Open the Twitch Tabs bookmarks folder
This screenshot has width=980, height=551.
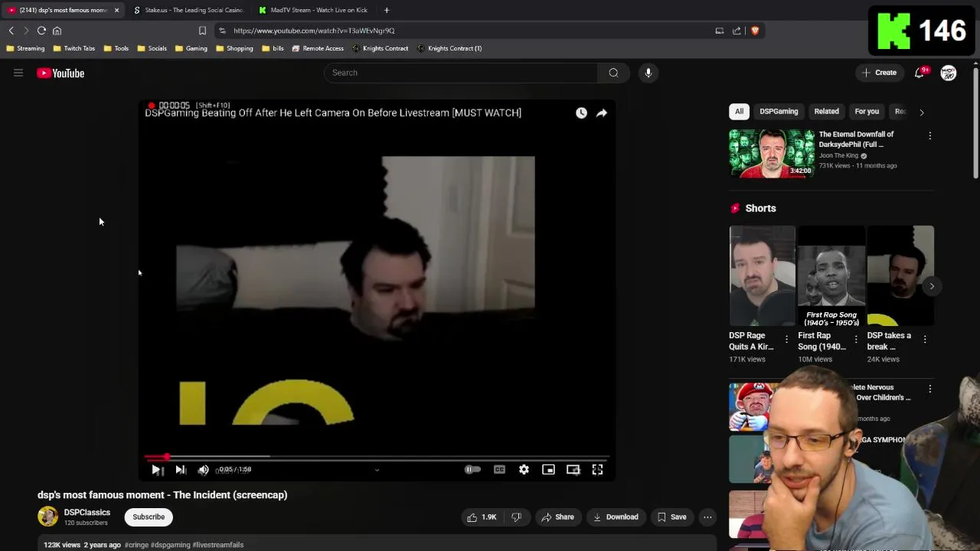pyautogui.click(x=74, y=48)
